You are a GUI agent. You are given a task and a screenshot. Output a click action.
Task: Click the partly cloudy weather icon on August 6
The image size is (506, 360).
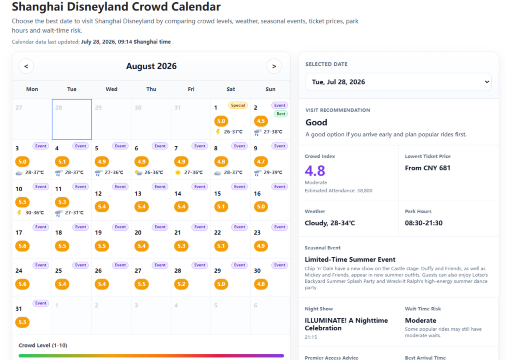tap(138, 173)
